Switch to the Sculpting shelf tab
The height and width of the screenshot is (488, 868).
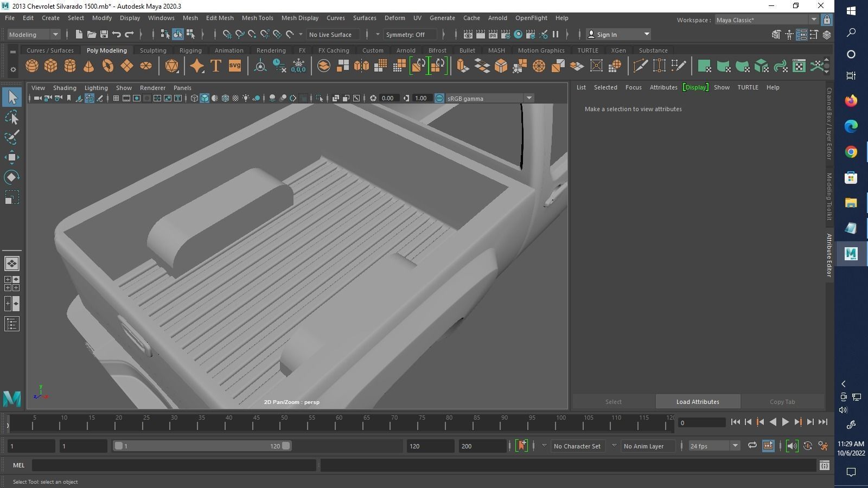[x=153, y=50]
